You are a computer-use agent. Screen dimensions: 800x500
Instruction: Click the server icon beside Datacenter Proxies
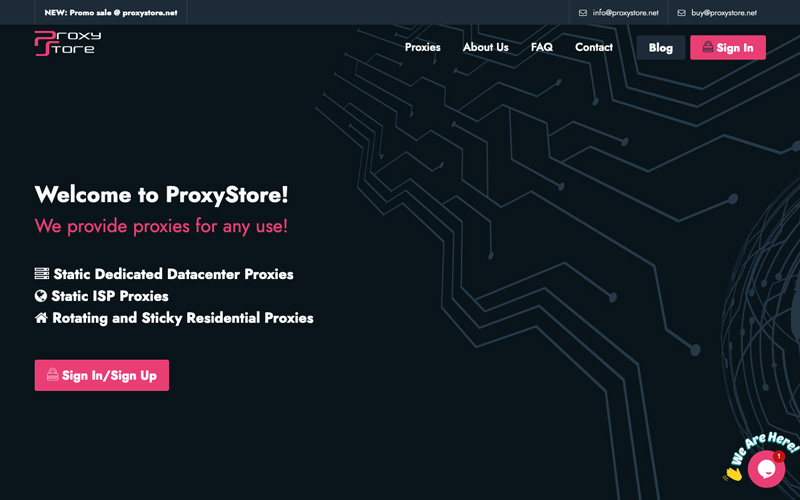pos(42,273)
